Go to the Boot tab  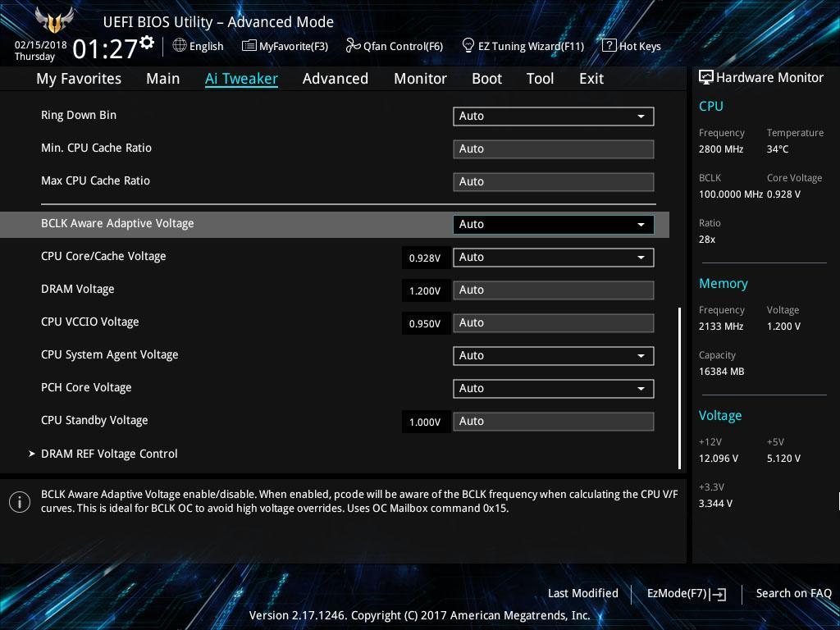click(x=487, y=79)
